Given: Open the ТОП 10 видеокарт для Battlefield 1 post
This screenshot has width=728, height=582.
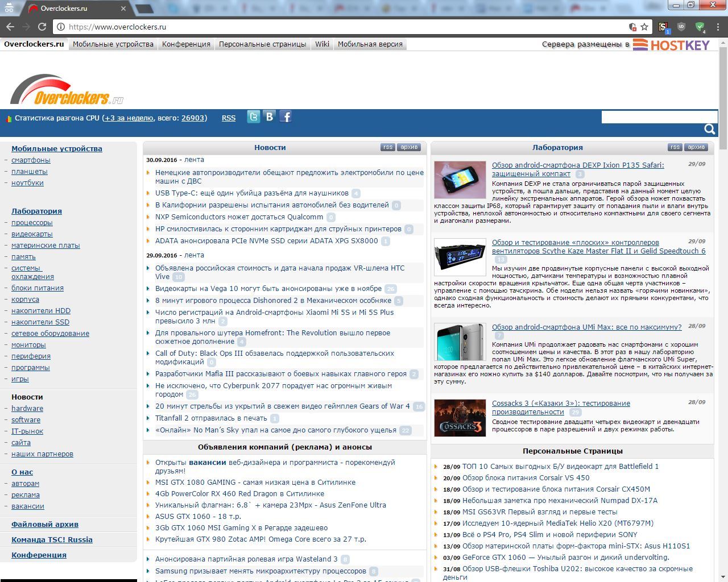Looking at the screenshot, I should click(560, 467).
